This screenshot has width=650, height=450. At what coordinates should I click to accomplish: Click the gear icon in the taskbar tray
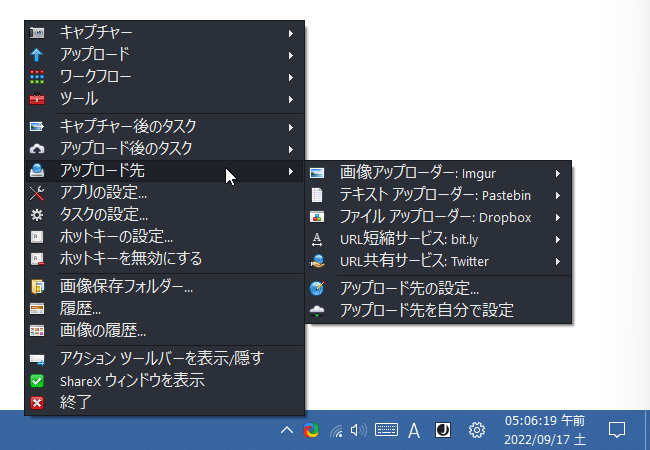[477, 430]
